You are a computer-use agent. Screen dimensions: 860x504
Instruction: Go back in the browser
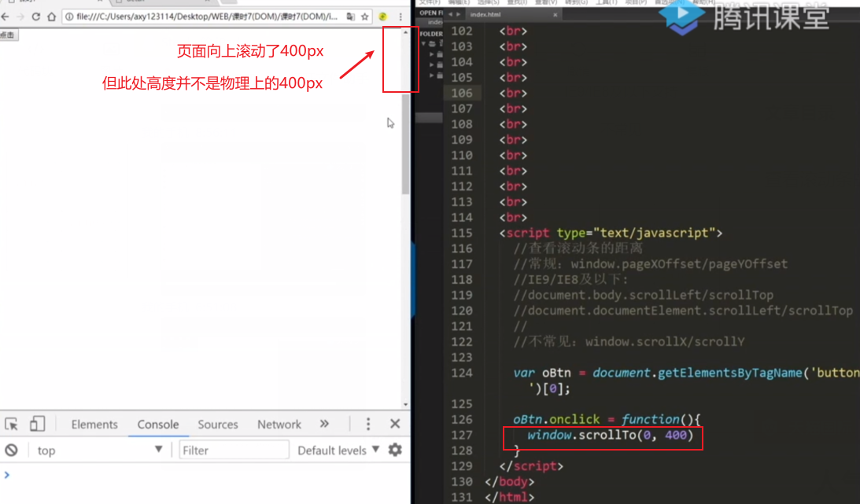tap(6, 17)
